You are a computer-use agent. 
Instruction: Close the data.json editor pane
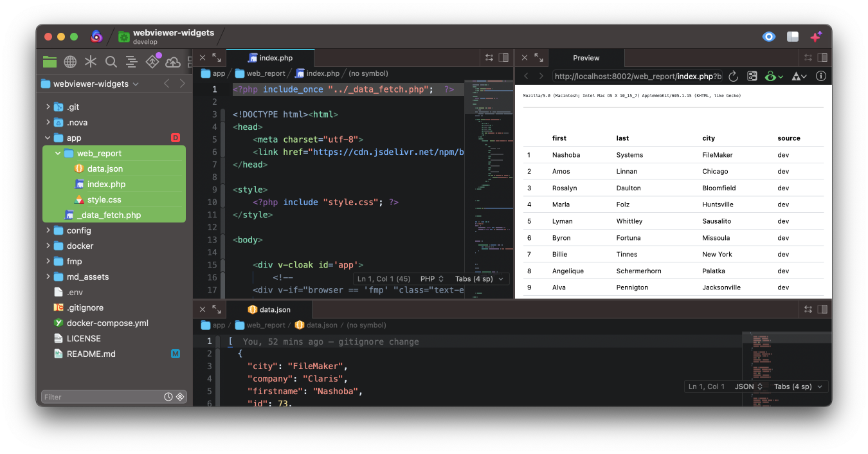[x=203, y=309]
